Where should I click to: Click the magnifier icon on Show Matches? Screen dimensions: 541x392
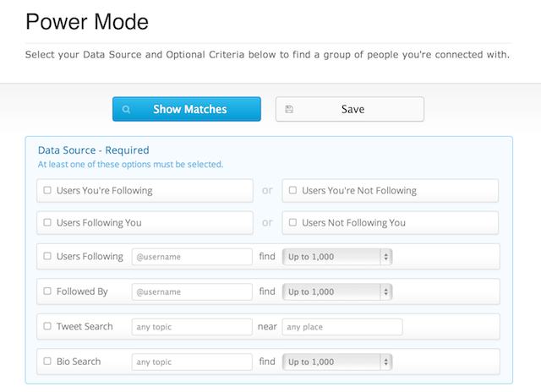126,109
